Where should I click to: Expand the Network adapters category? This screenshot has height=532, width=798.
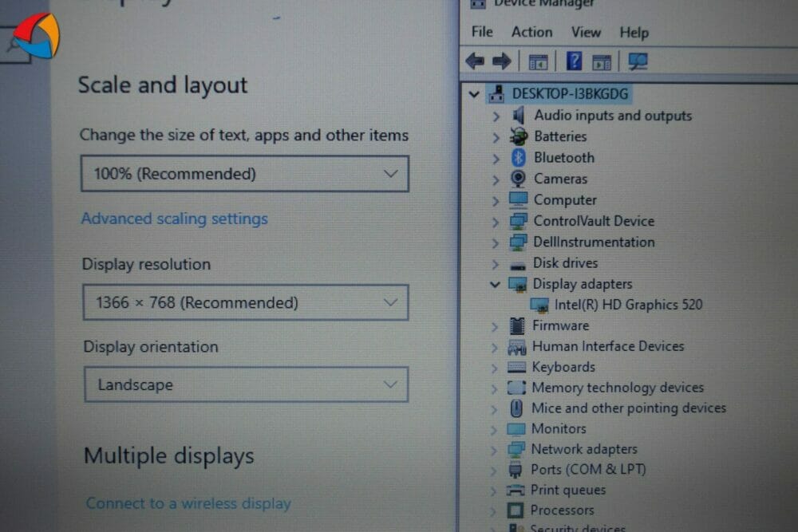pos(494,450)
